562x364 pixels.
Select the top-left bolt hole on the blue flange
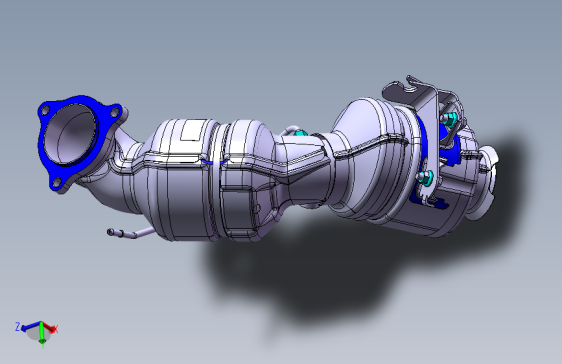tap(45, 111)
